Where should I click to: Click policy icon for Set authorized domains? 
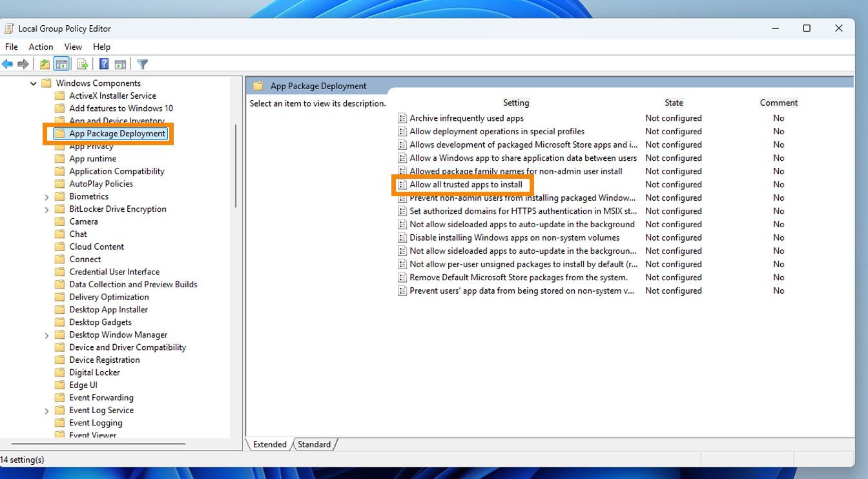pyautogui.click(x=402, y=211)
